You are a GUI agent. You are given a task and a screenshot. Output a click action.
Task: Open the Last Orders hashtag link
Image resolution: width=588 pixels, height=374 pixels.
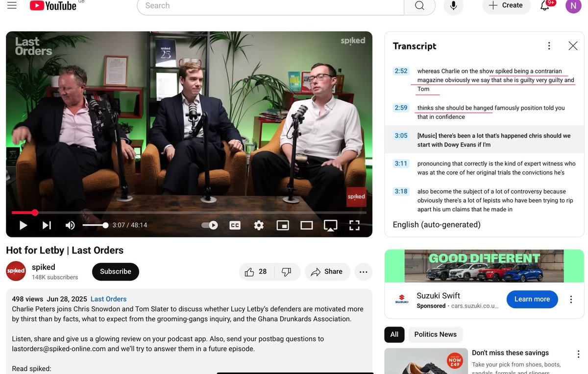tap(108, 299)
